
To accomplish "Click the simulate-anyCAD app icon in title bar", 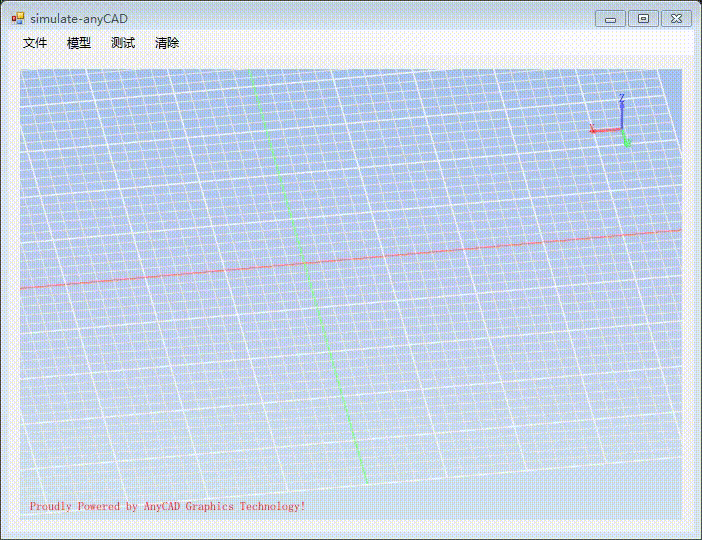I will (x=17, y=18).
